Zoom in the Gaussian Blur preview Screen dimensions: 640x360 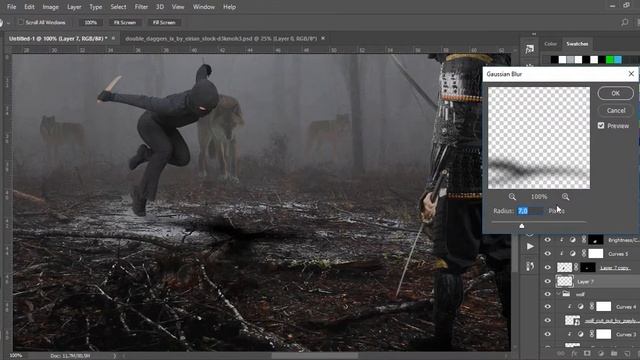tap(565, 197)
